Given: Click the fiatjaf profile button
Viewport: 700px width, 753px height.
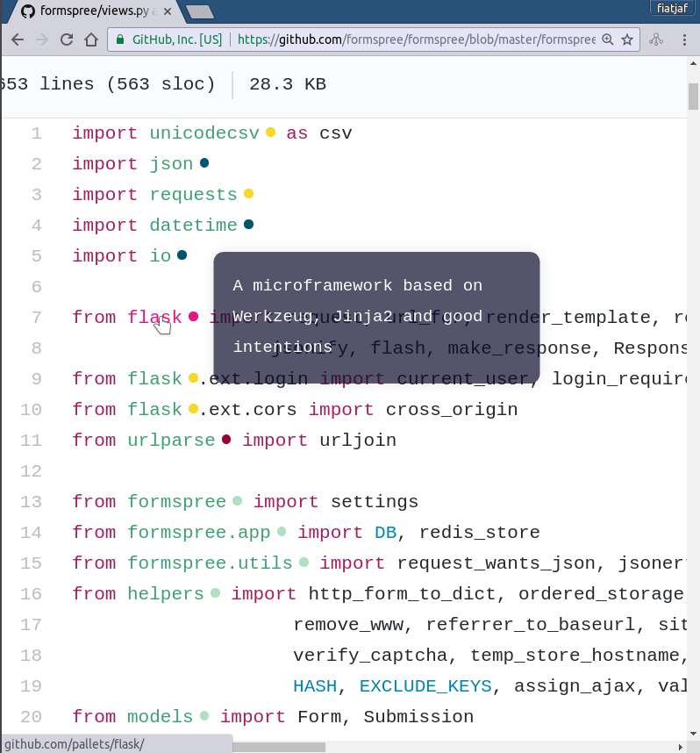Looking at the screenshot, I should coord(672,8).
